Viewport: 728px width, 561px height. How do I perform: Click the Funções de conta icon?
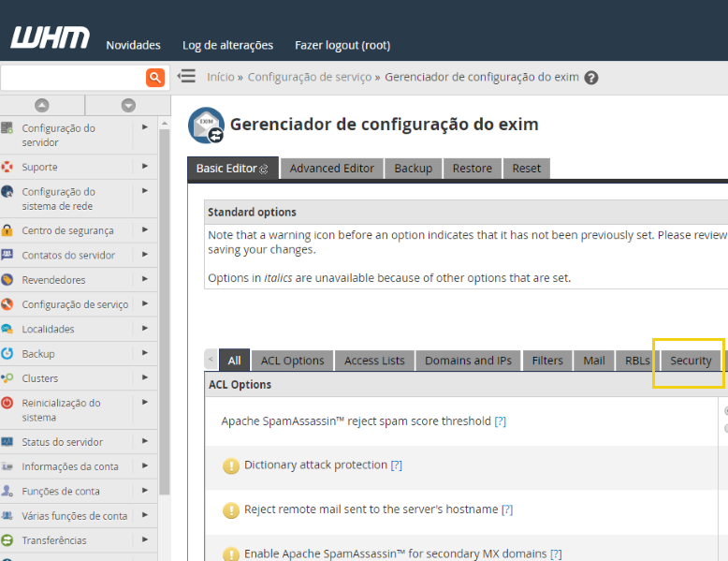coord(7,491)
